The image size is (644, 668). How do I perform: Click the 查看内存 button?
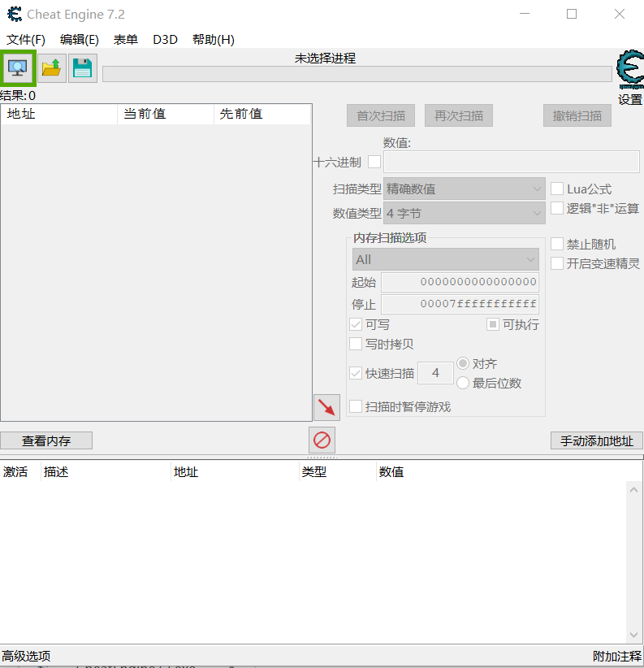pyautogui.click(x=46, y=440)
